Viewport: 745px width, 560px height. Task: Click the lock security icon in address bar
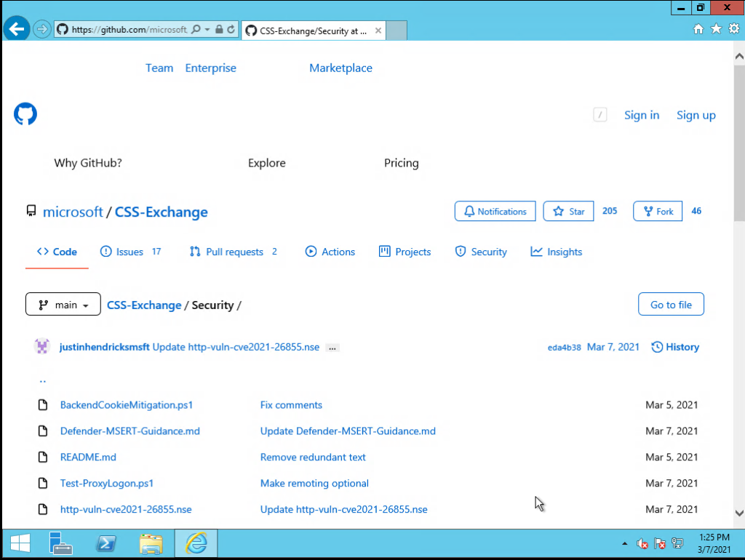(x=219, y=29)
